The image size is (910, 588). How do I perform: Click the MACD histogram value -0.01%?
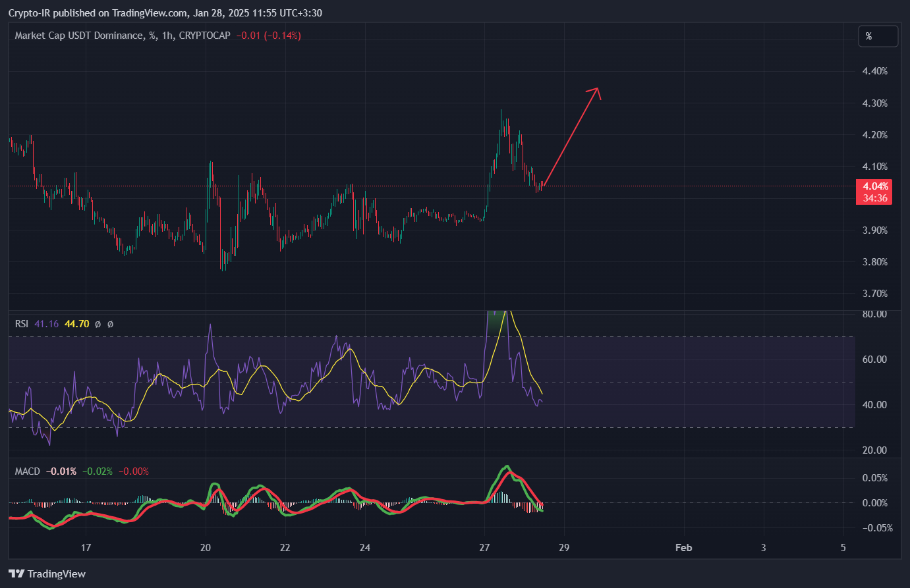(x=61, y=471)
